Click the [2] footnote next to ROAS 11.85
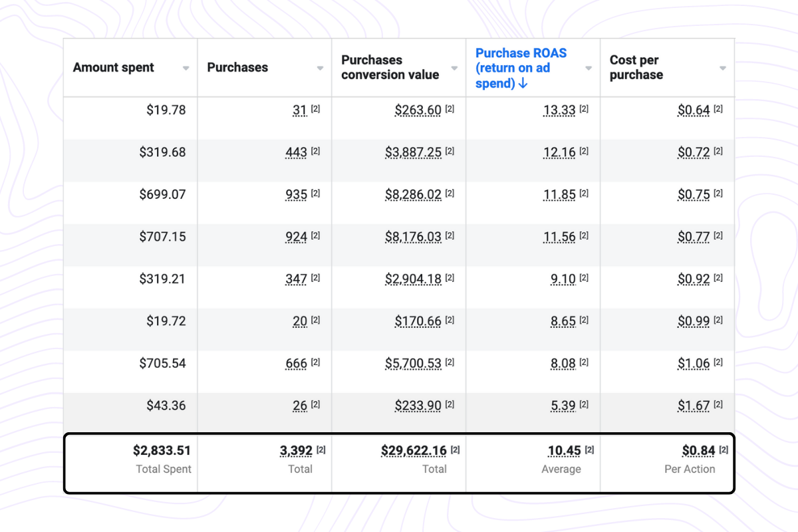 pos(584,194)
